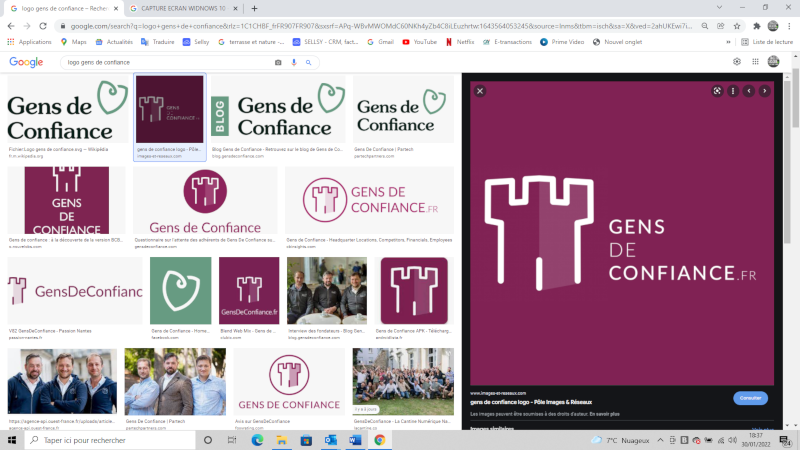Click the Google Lens icon in preview panel
Image resolution: width=800 pixels, height=450 pixels.
click(x=717, y=91)
